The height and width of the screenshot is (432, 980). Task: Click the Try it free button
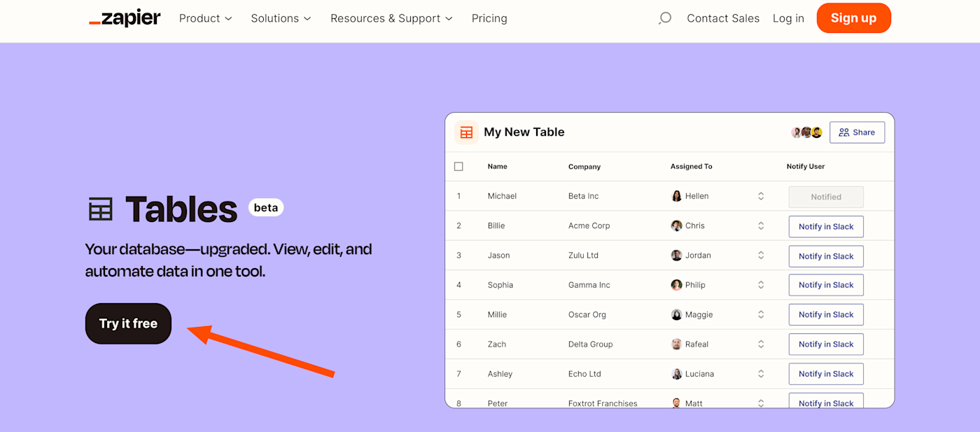click(x=128, y=323)
